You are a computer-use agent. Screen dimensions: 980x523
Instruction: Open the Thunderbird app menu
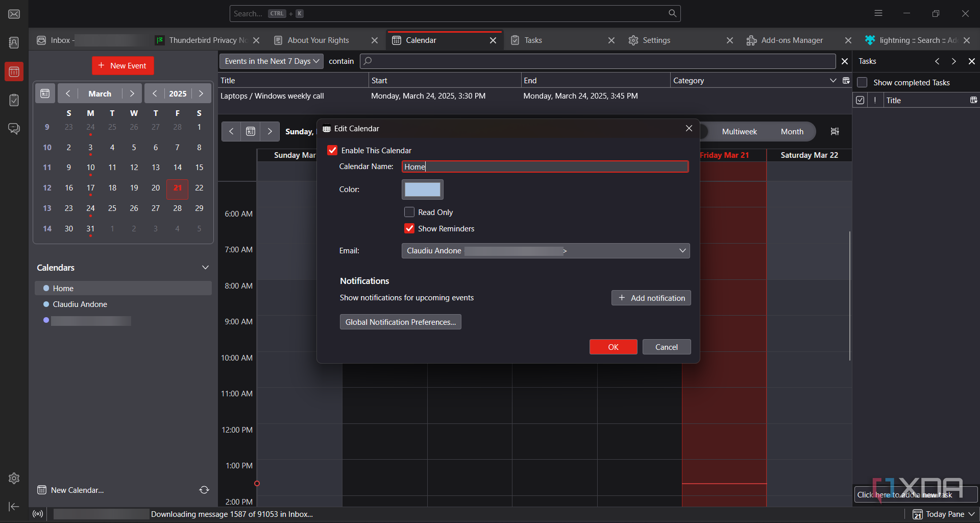coord(878,14)
